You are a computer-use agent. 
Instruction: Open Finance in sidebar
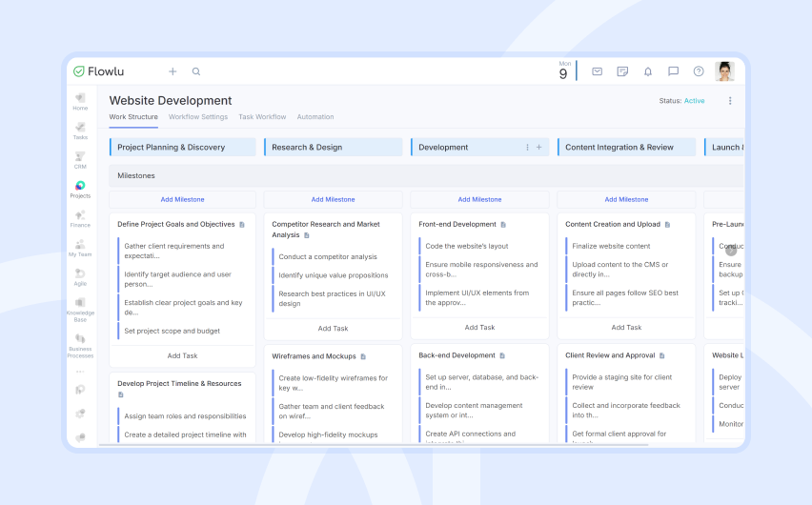tap(80, 219)
